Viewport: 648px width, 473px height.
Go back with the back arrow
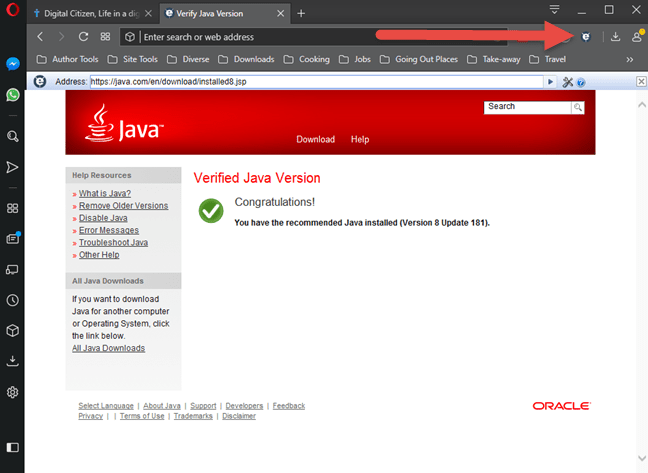[x=40, y=37]
